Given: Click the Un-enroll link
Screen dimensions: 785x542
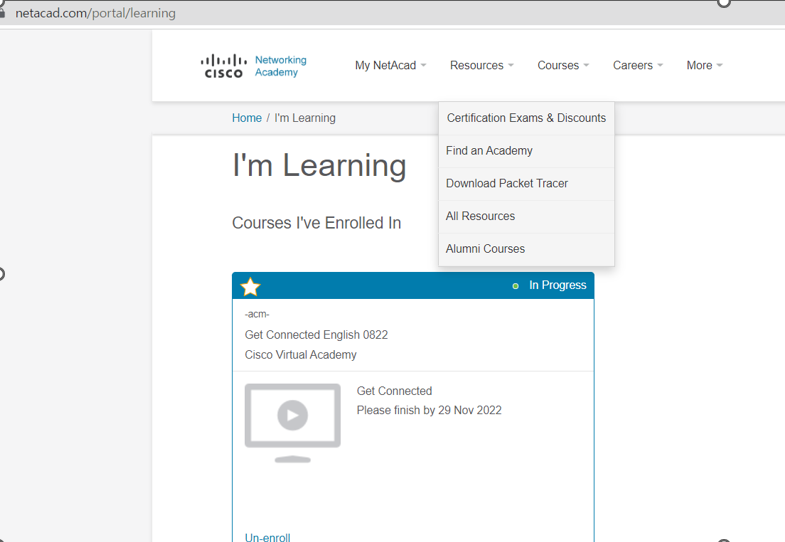Looking at the screenshot, I should (x=267, y=537).
